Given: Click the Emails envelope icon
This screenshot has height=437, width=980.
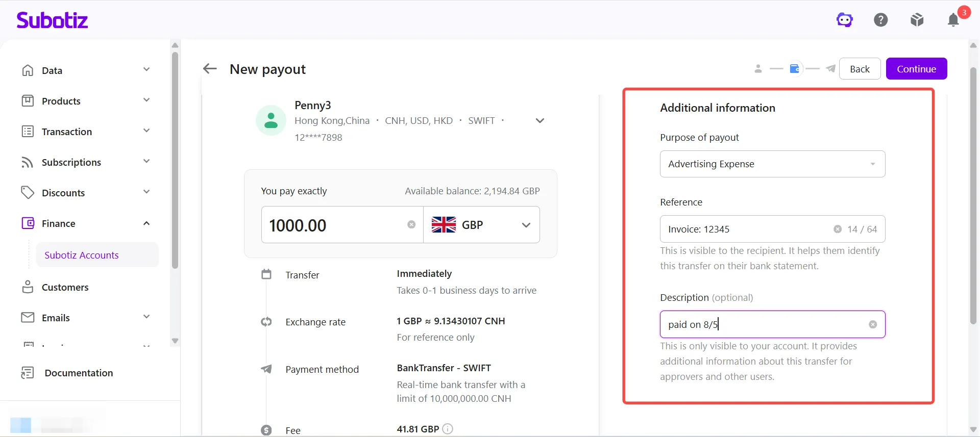Looking at the screenshot, I should tap(28, 318).
